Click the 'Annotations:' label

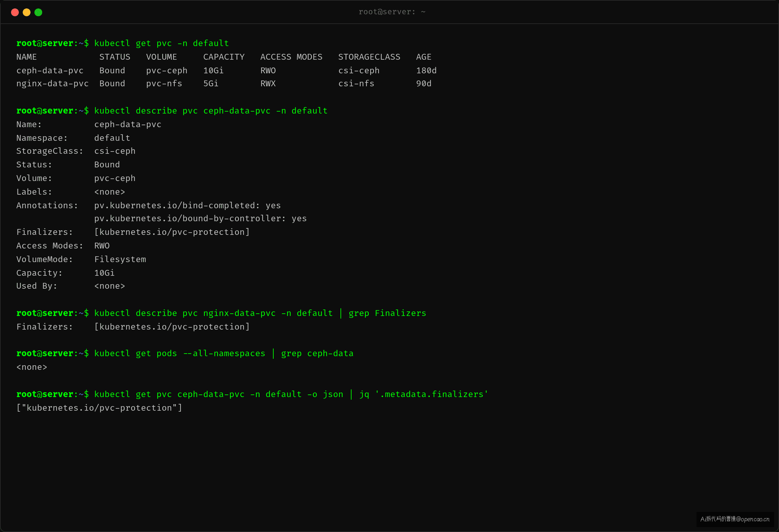click(47, 206)
